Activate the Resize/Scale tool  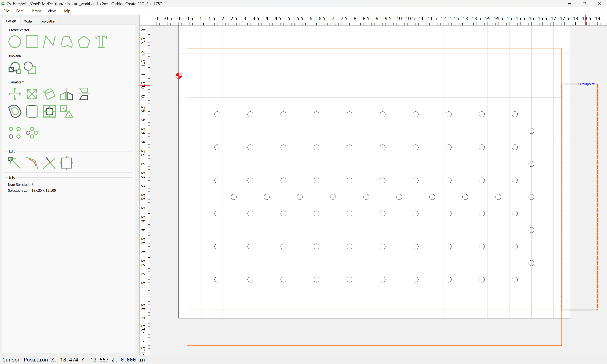[32, 94]
